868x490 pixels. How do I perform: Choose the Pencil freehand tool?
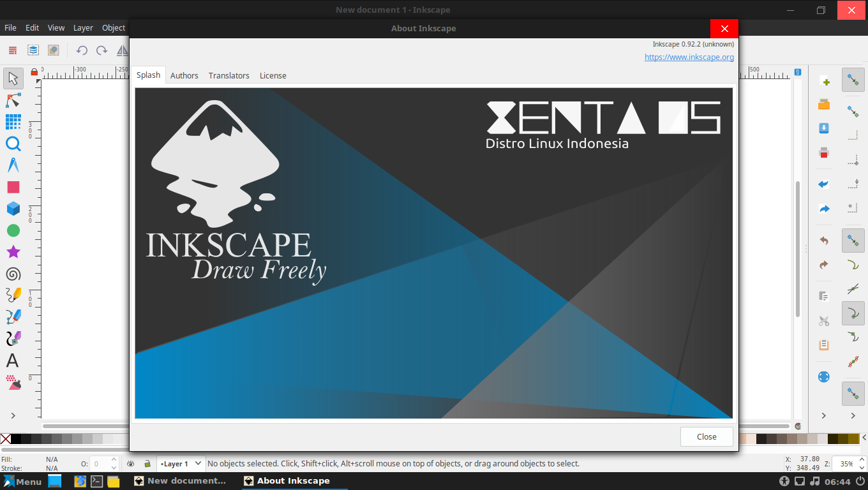(13, 295)
